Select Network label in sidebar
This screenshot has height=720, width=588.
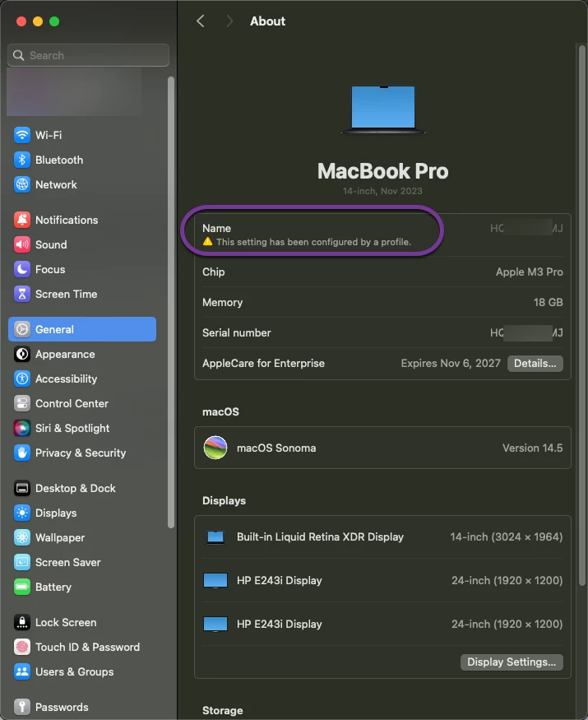(56, 184)
